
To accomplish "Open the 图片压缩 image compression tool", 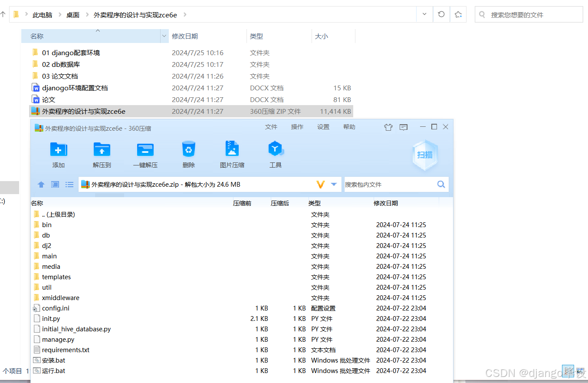I will point(232,149).
